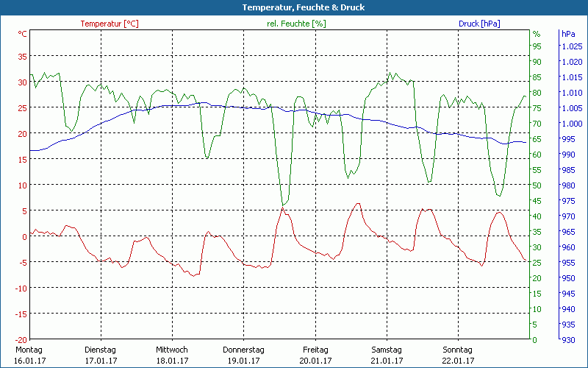The height and width of the screenshot is (368, 588).
Task: Click the date '22.01.17'
Action: click(x=458, y=361)
